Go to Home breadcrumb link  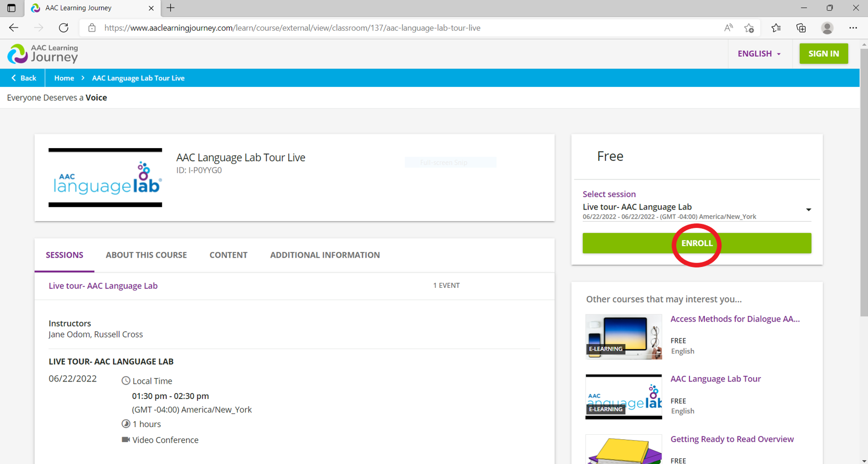point(64,78)
